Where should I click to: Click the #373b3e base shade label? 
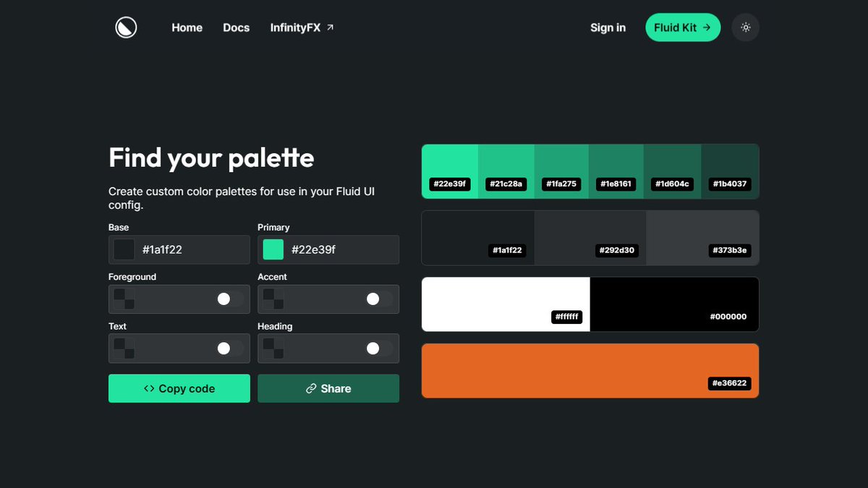coord(729,250)
